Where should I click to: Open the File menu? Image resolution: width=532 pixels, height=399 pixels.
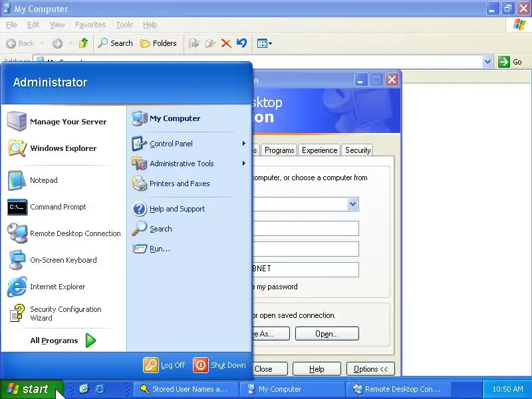11,25
